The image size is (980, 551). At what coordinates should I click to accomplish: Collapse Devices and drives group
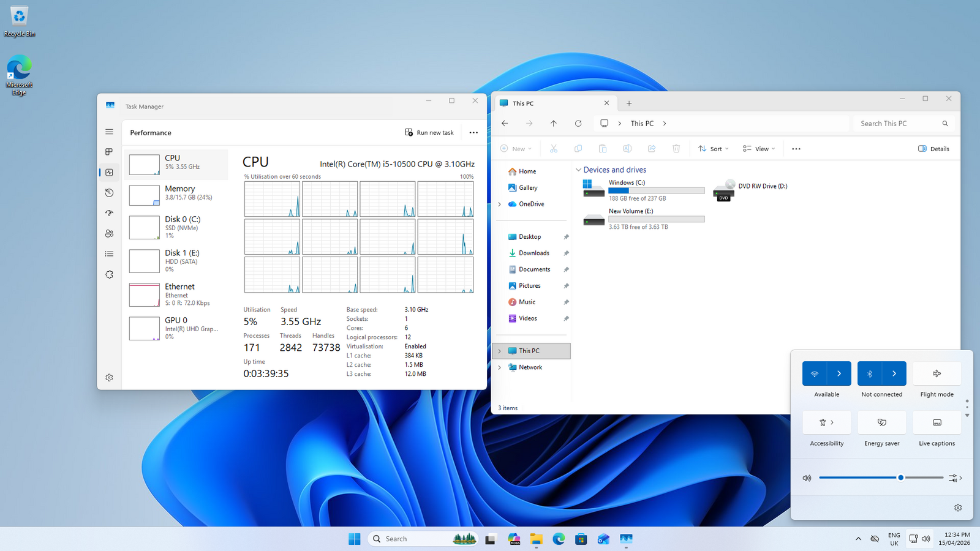(x=578, y=170)
